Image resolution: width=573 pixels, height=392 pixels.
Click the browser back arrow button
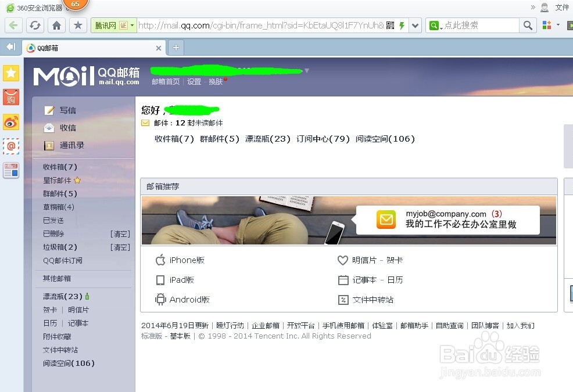click(13, 25)
